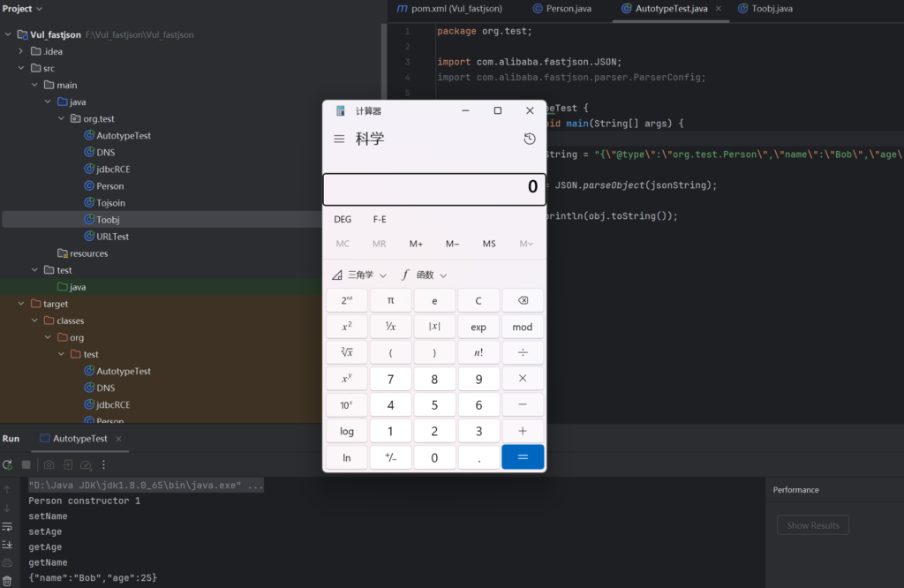Click the trash icon to clear console
This screenshot has height=588, width=904.
[x=7, y=581]
